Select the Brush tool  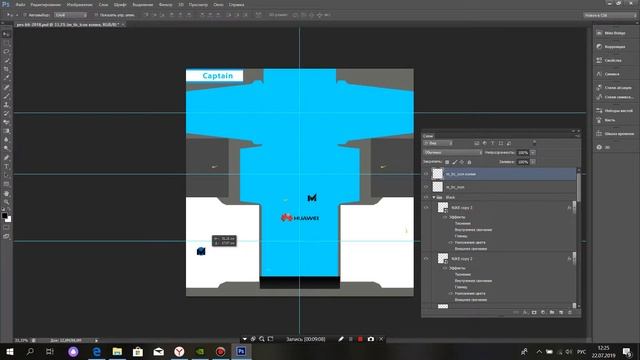click(x=6, y=96)
